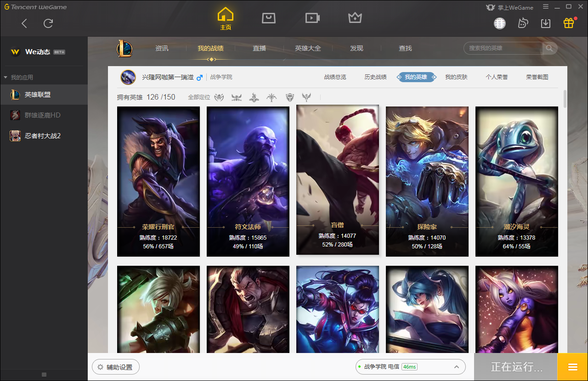Click the 正在运行... button
588x381 pixels.
516,367
